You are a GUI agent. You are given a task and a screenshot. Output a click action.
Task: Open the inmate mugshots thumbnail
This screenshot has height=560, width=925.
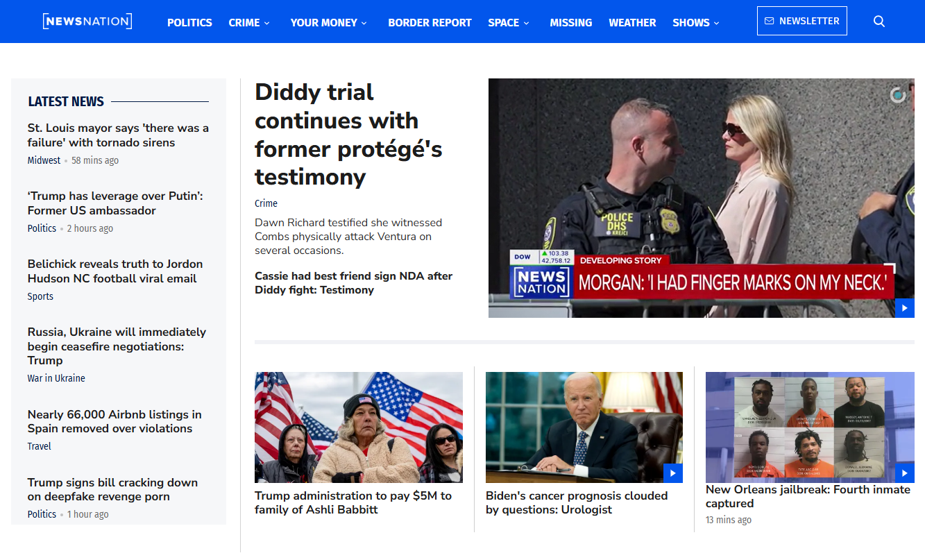(810, 427)
